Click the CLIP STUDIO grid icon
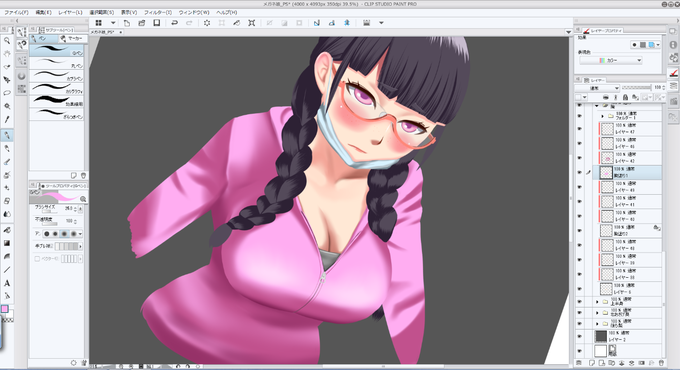Screen dimensions: 680x370 click(x=98, y=23)
